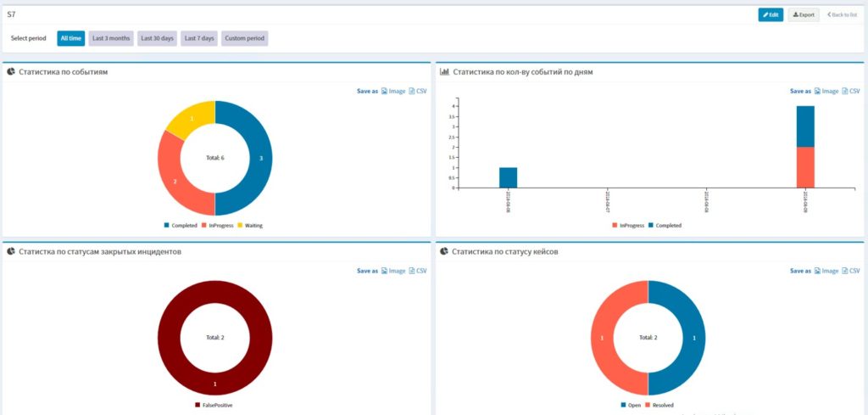Go back to list link
Image resolution: width=868 pixels, height=415 pixels.
click(x=841, y=14)
